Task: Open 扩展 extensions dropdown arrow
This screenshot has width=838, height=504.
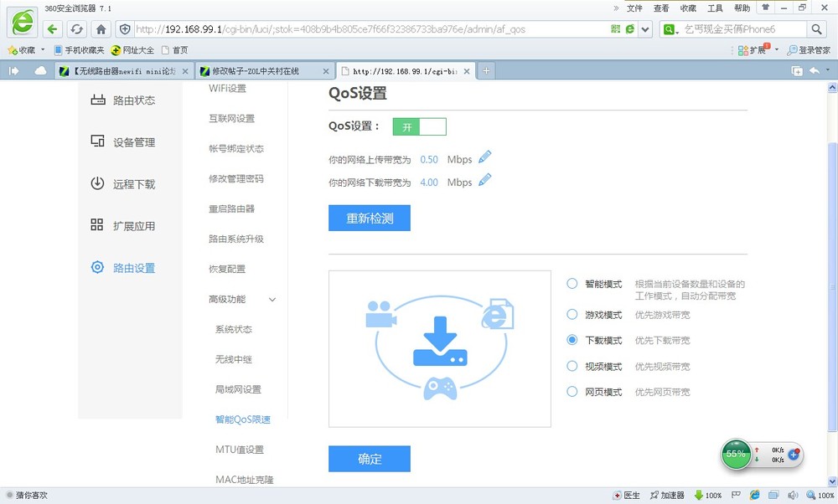Action: pyautogui.click(x=777, y=49)
